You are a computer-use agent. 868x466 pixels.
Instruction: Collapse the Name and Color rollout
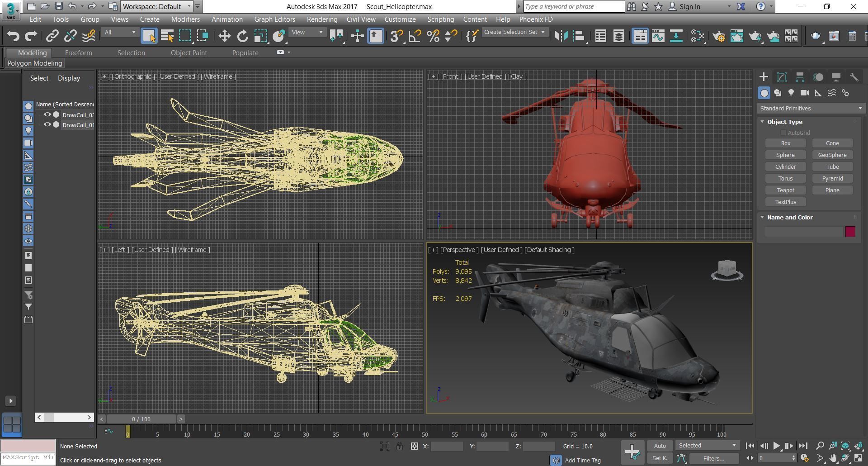(762, 217)
